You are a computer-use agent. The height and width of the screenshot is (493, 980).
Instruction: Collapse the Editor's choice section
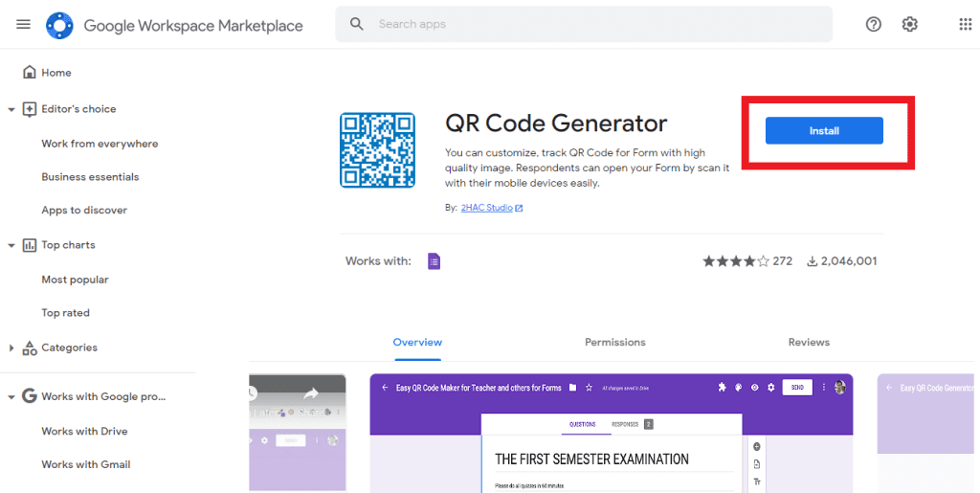11,110
